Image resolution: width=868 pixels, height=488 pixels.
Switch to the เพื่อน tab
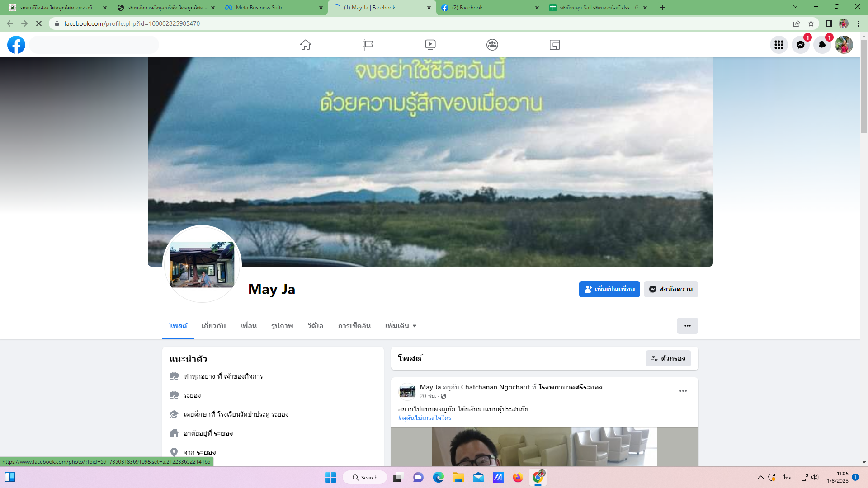(248, 326)
